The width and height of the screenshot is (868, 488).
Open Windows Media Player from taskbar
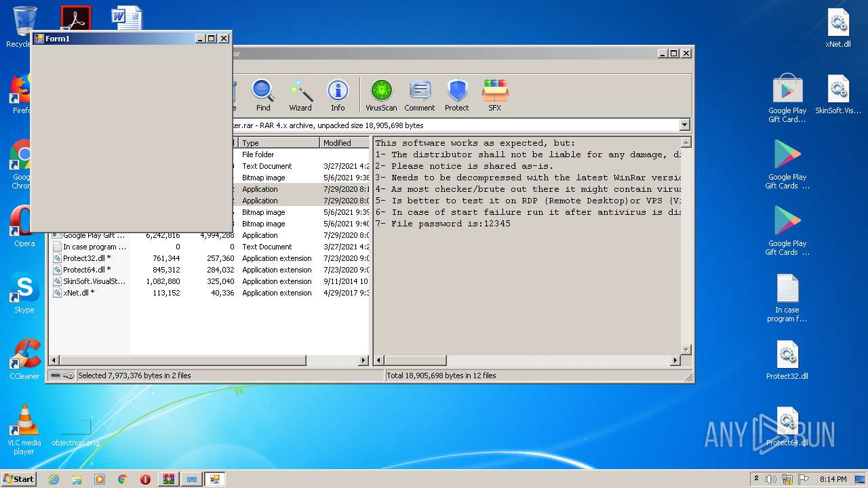tap(100, 479)
